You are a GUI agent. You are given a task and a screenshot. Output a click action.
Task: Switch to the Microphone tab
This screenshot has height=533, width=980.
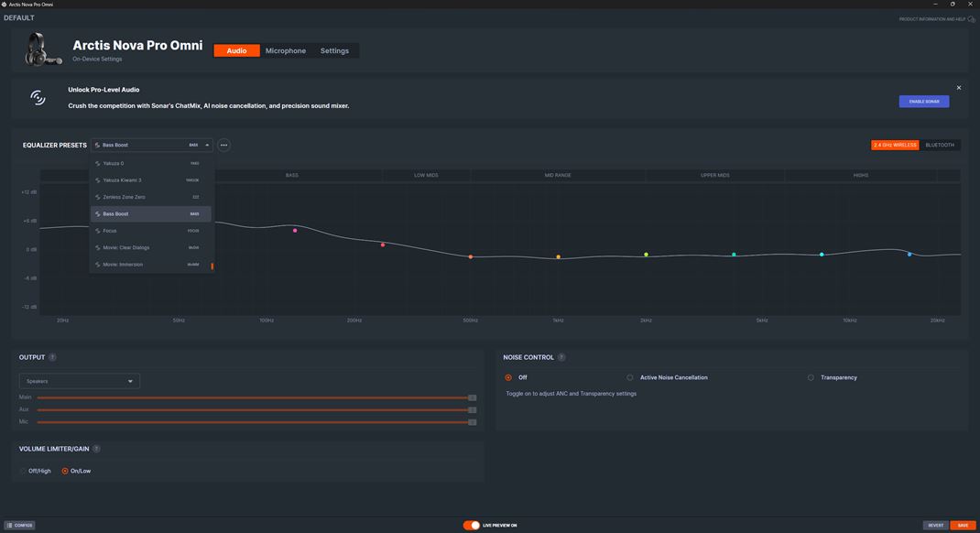286,50
